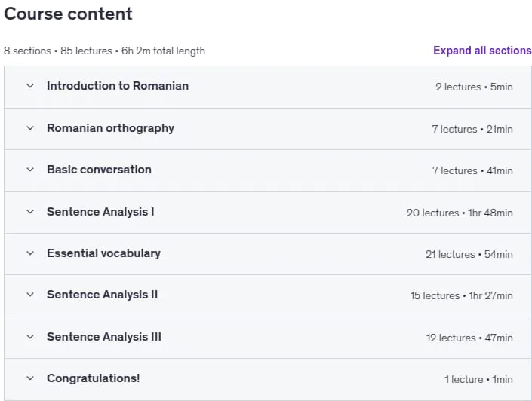
Task: Click the 21 lectures • 54min label
Action: tap(469, 254)
